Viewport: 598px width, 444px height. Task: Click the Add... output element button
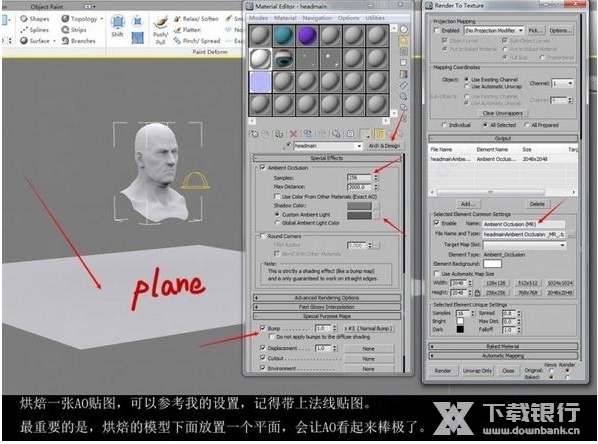[468, 204]
